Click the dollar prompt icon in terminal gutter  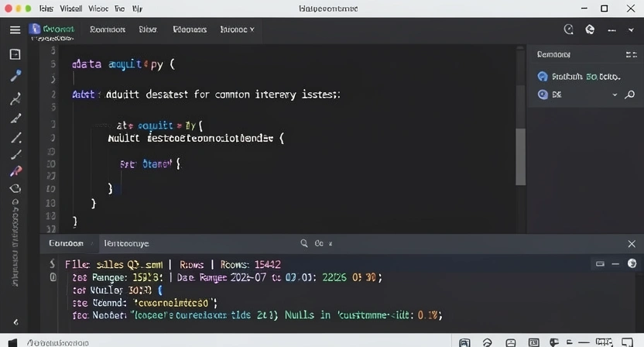click(52, 264)
